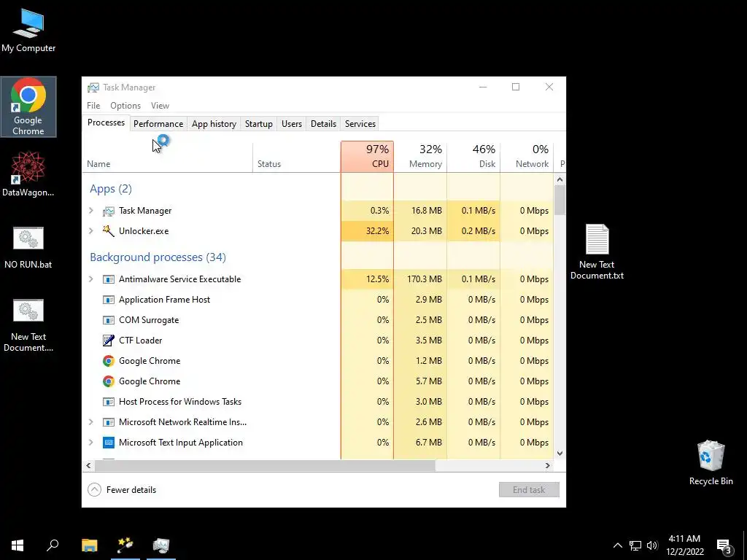Click the horizontal scrollbar right arrow
Image resolution: width=747 pixels, height=560 pixels.
click(548, 466)
